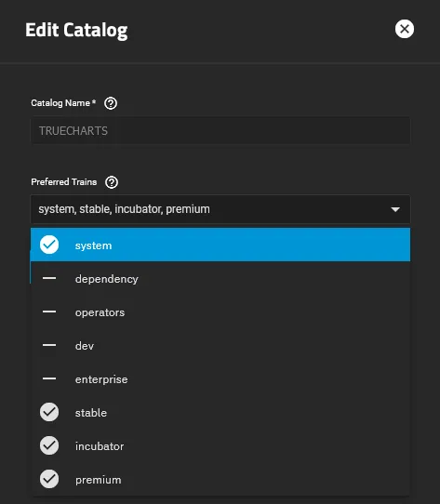The height and width of the screenshot is (504, 440).
Task: Close the Edit Catalog panel
Action: pyautogui.click(x=405, y=29)
